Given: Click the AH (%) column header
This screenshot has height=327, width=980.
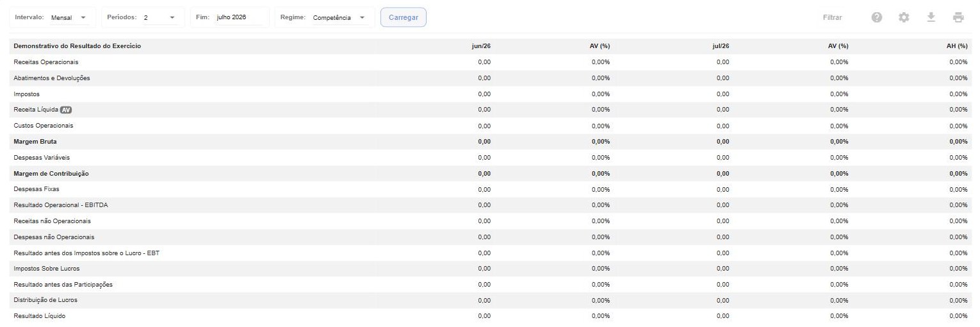Looking at the screenshot, I should 958,46.
